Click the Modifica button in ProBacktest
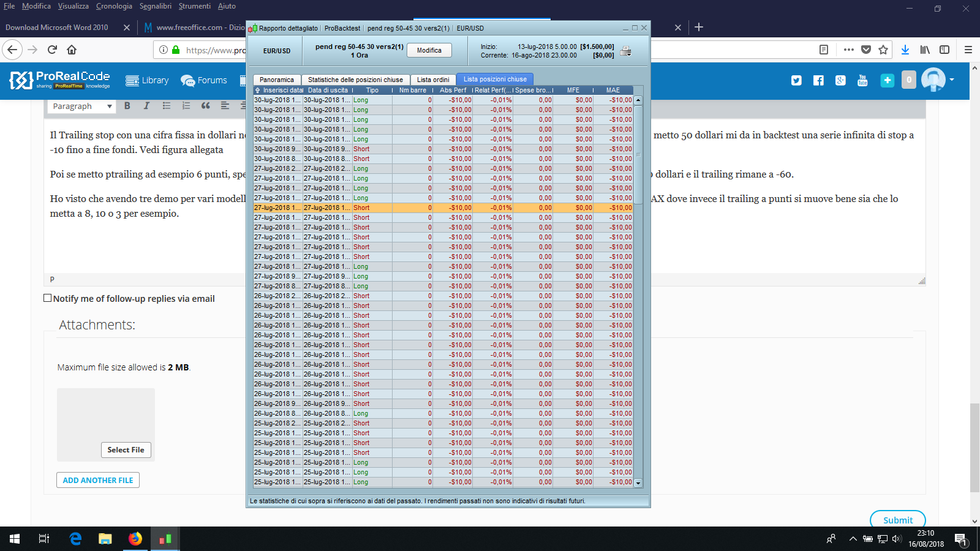The image size is (980, 551). 429,50
